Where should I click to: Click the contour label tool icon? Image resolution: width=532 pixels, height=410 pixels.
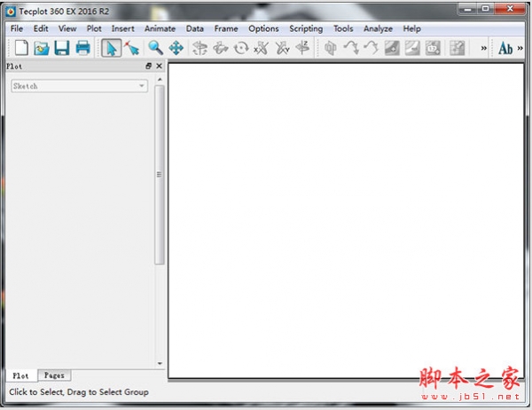click(433, 48)
